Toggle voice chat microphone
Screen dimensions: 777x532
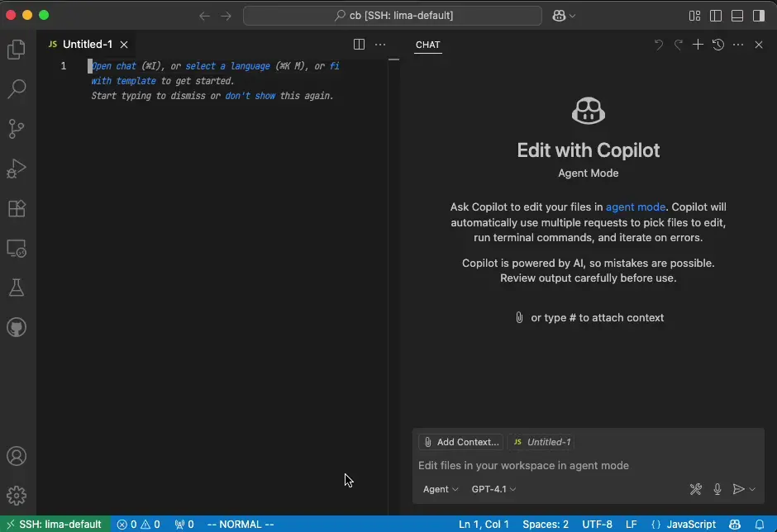click(x=717, y=489)
